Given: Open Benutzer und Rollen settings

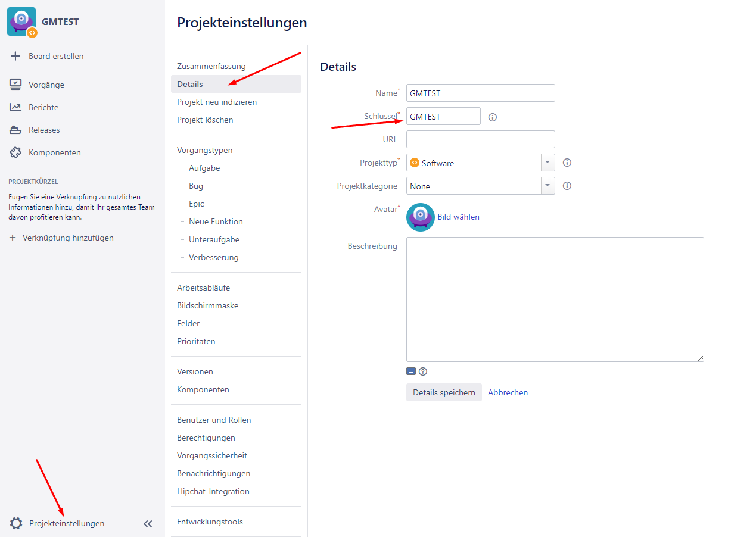Looking at the screenshot, I should coord(214,420).
